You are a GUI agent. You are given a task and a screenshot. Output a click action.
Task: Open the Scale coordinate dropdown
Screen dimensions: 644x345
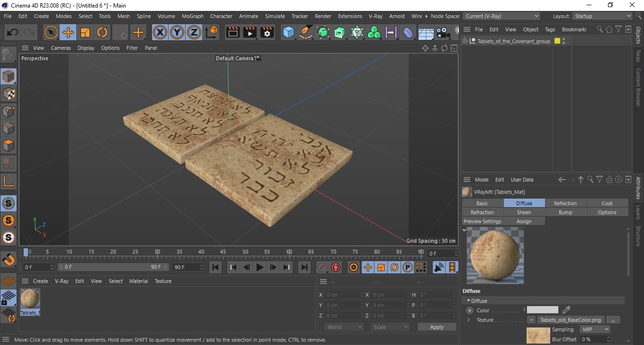pos(390,327)
